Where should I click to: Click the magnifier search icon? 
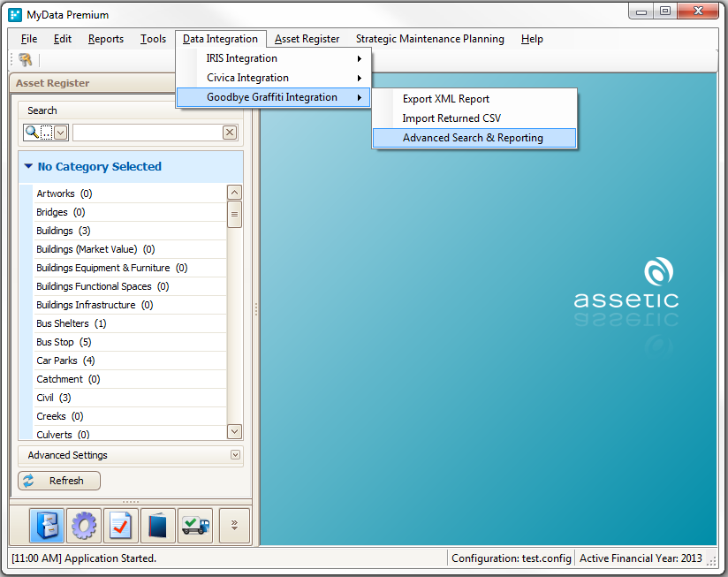pos(32,133)
